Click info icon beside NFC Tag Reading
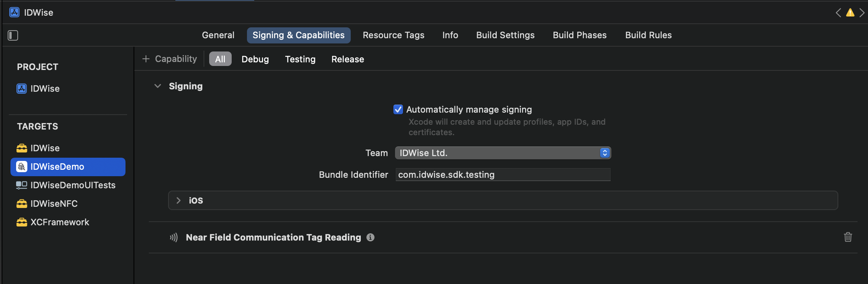 coord(370,237)
